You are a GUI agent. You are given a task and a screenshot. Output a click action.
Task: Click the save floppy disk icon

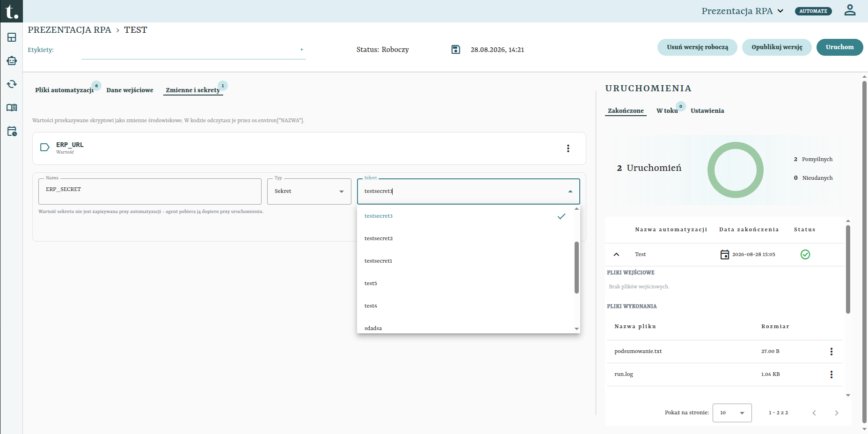(456, 50)
